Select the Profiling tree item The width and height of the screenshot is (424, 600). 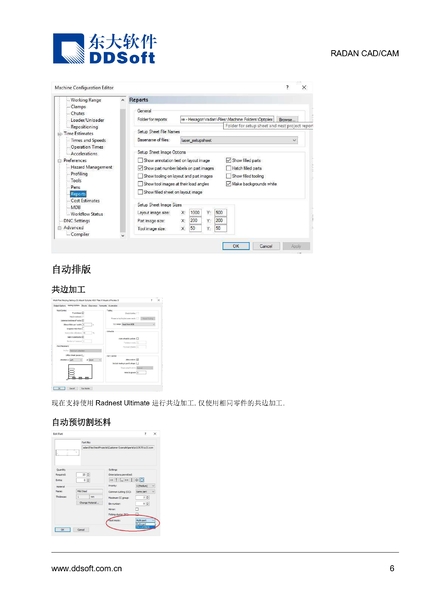pos(79,174)
